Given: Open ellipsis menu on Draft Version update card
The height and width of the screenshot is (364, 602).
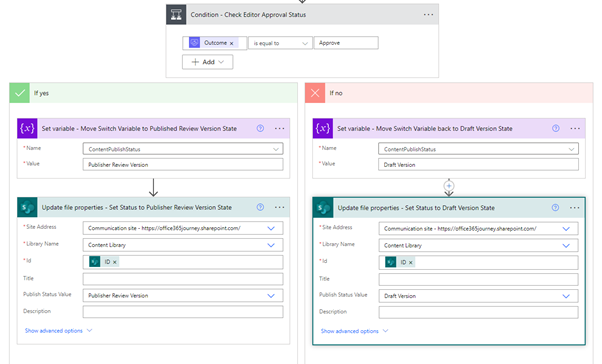Looking at the screenshot, I should click(x=575, y=208).
